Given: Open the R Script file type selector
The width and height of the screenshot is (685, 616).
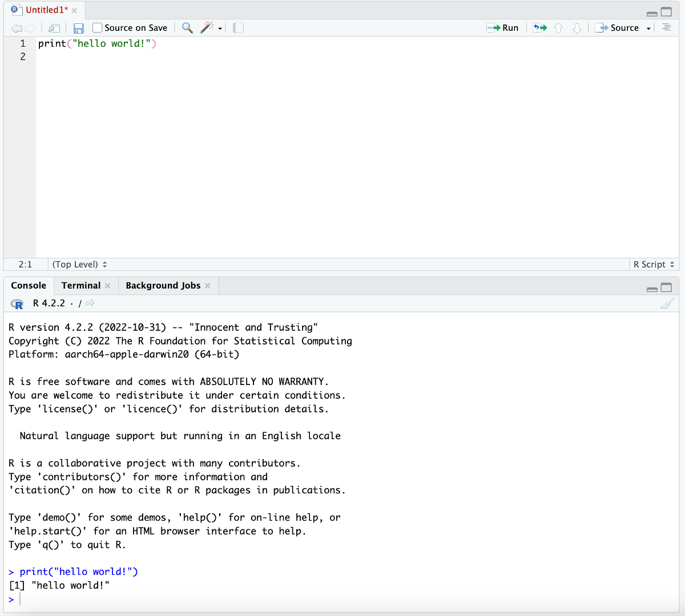Looking at the screenshot, I should pyautogui.click(x=654, y=264).
